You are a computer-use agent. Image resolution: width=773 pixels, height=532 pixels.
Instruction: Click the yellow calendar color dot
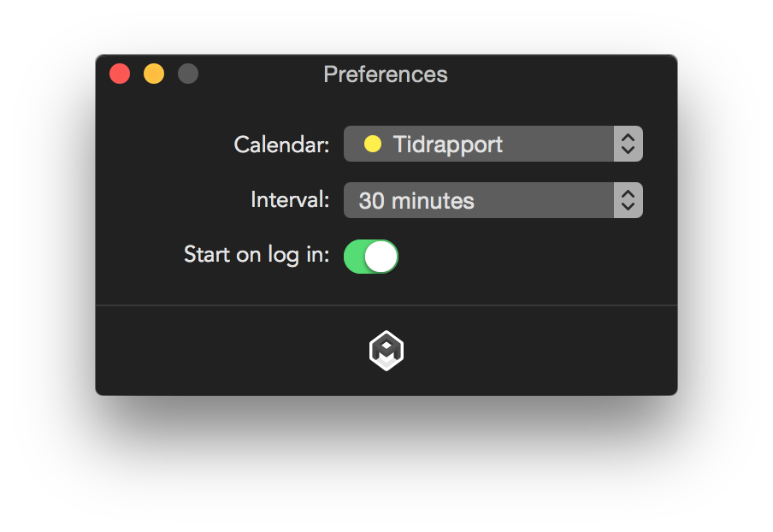(373, 144)
